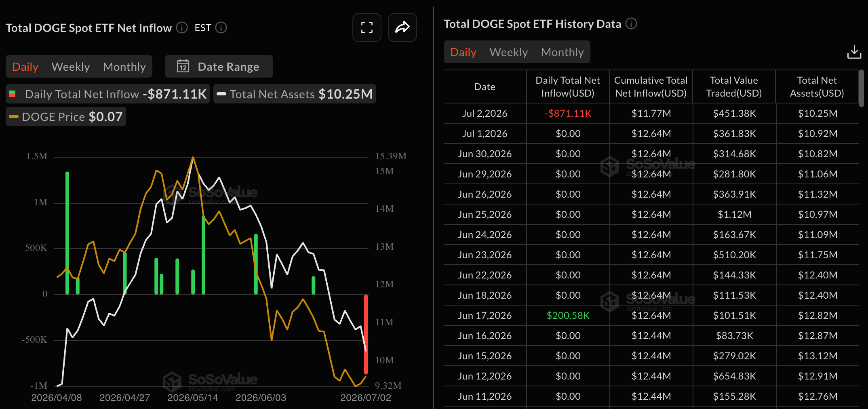Toggle DOGE Price series legend
The height and width of the screenshot is (409, 868).
(66, 116)
